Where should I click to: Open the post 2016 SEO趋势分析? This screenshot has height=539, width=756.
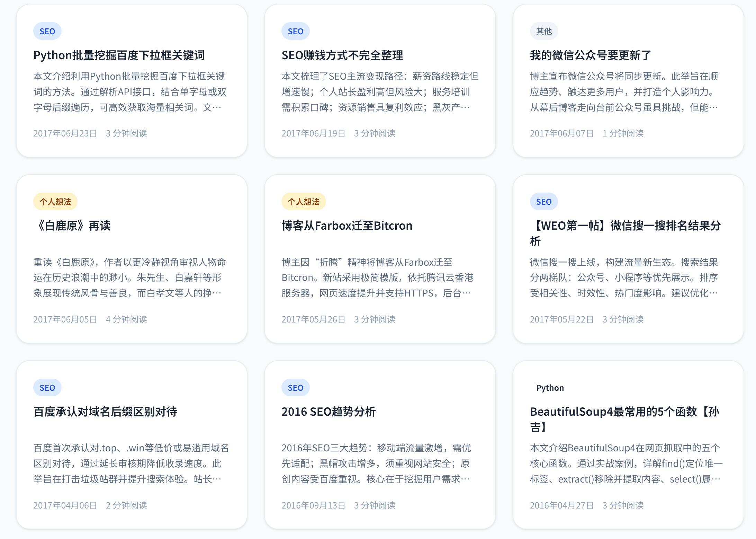pyautogui.click(x=329, y=412)
